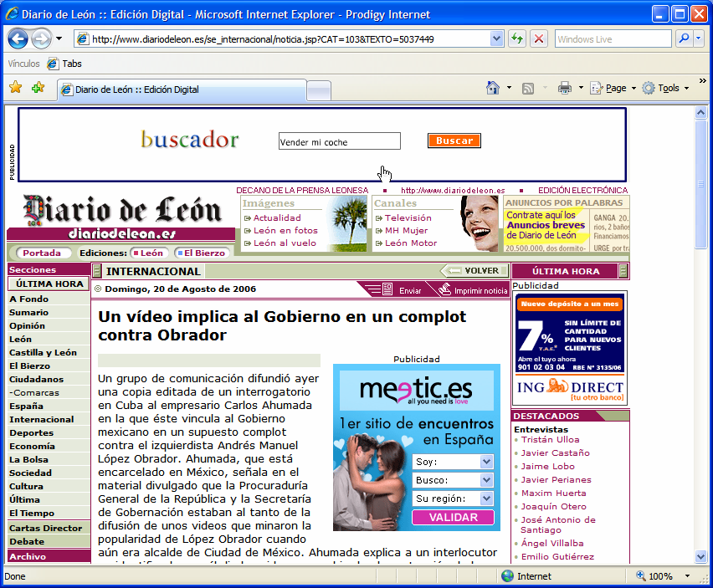Open the Opinión section
Viewport: 713px width, 588px height.
tap(28, 326)
